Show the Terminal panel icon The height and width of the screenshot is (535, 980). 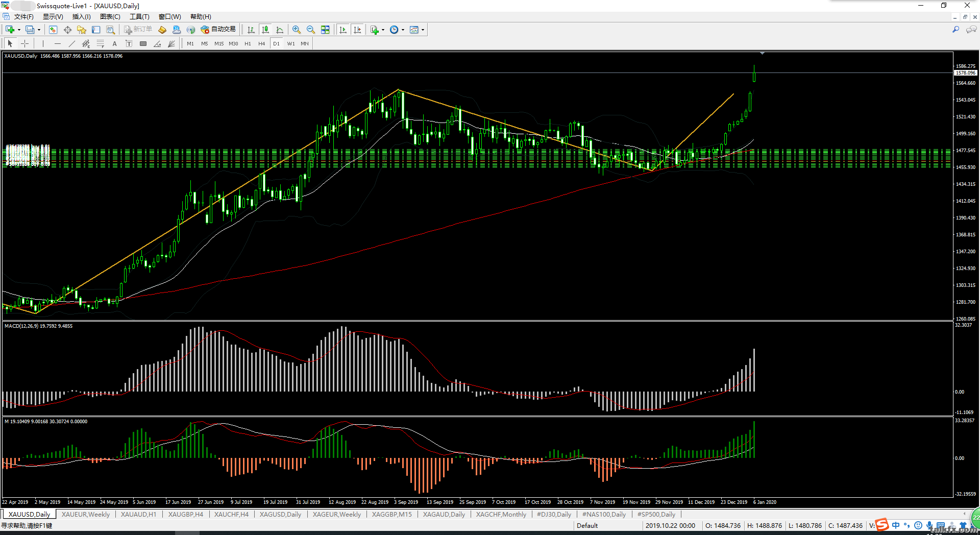coord(96,30)
